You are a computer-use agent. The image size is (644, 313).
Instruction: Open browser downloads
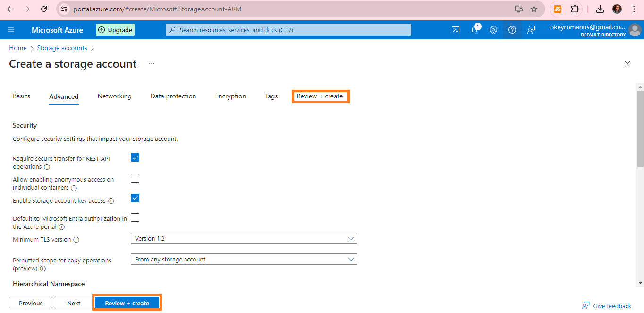(600, 9)
